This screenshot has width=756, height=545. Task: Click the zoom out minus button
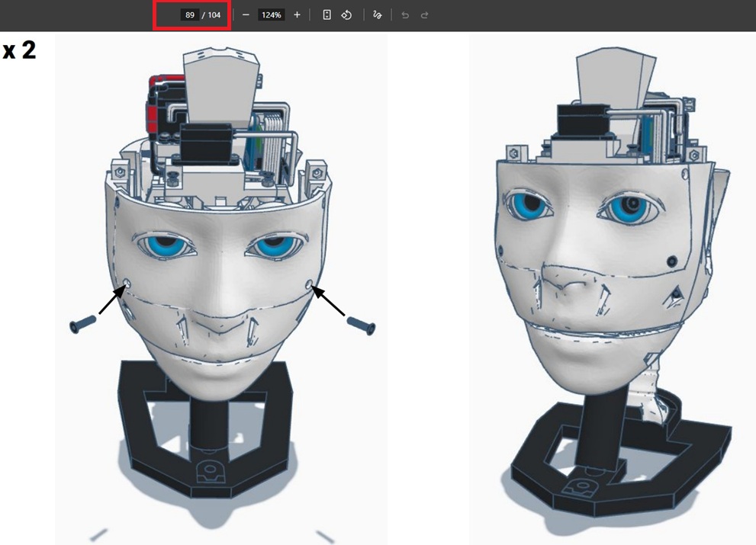246,15
